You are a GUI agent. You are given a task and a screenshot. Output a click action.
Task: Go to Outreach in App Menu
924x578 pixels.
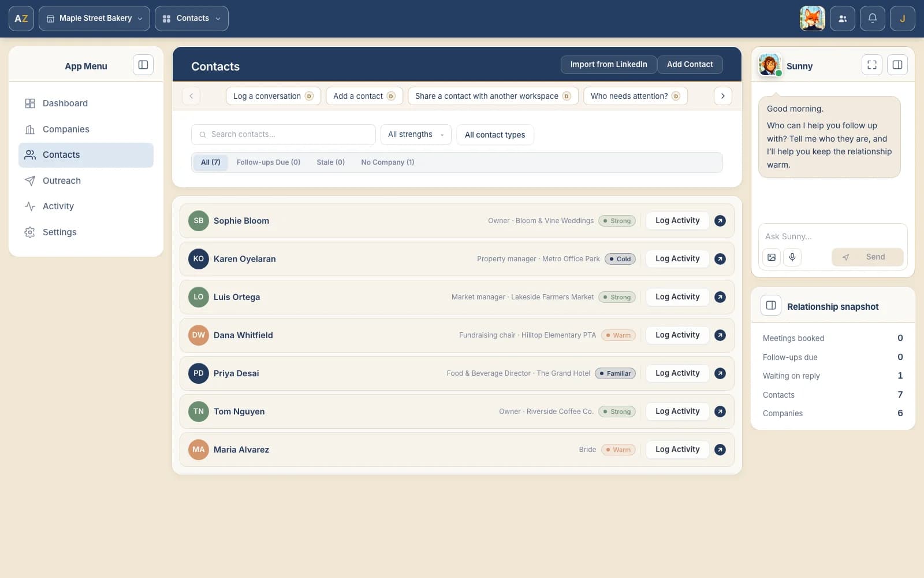click(x=86, y=181)
